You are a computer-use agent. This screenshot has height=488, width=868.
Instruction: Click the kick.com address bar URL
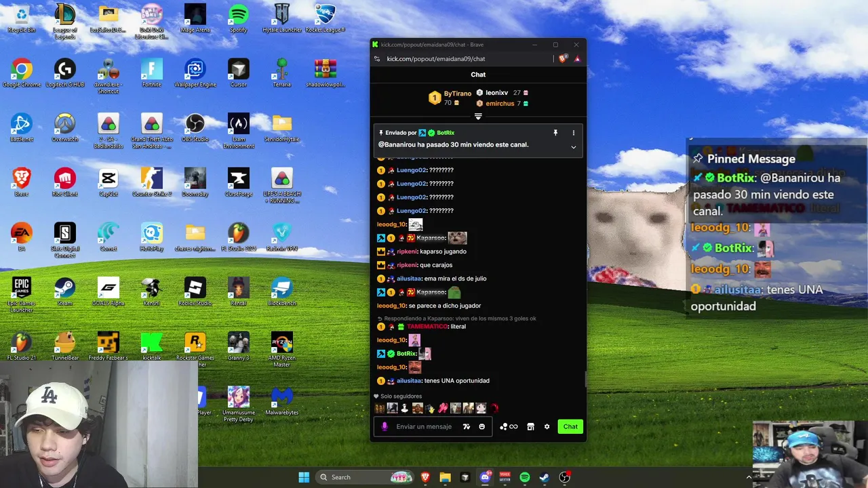436,59
